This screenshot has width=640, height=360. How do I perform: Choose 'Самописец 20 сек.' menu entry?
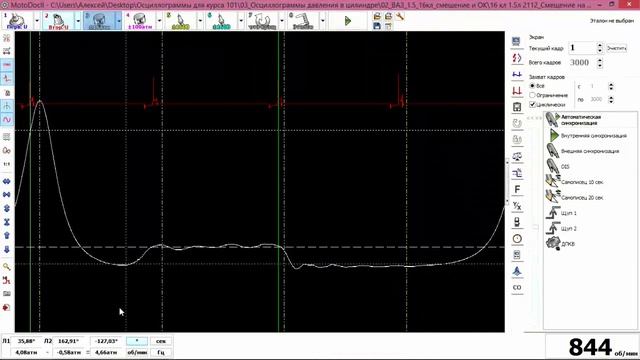[x=591, y=198]
